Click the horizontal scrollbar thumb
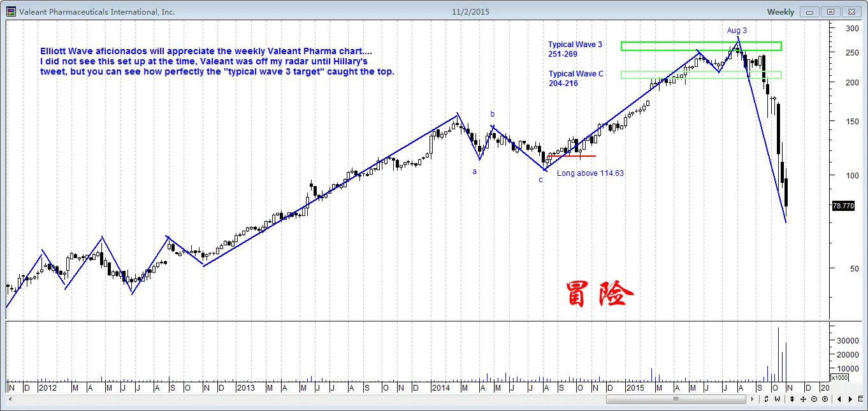This screenshot has height=411, width=868. 676,399
